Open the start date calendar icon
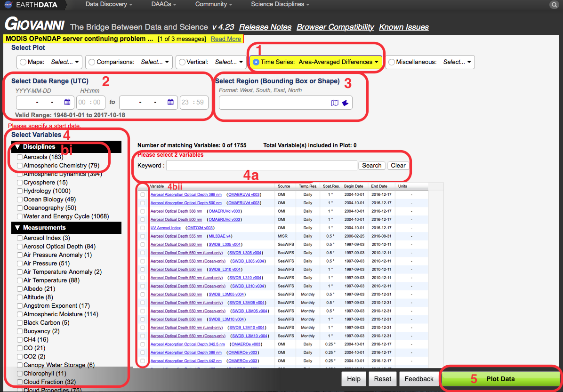The width and height of the screenshot is (563, 392). click(67, 102)
